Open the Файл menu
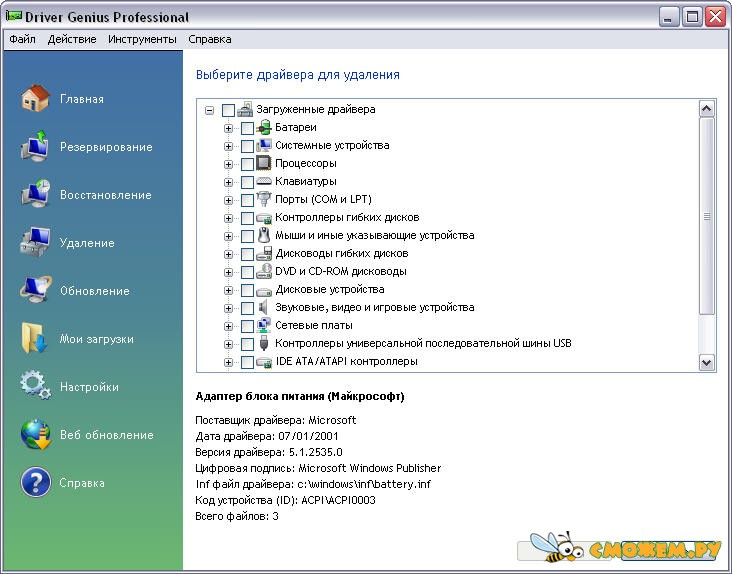 pyautogui.click(x=22, y=39)
